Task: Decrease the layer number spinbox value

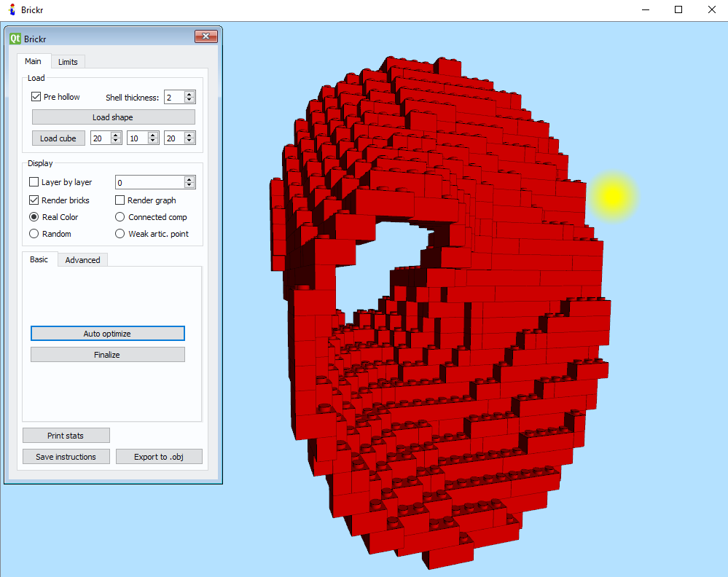Action: 189,186
